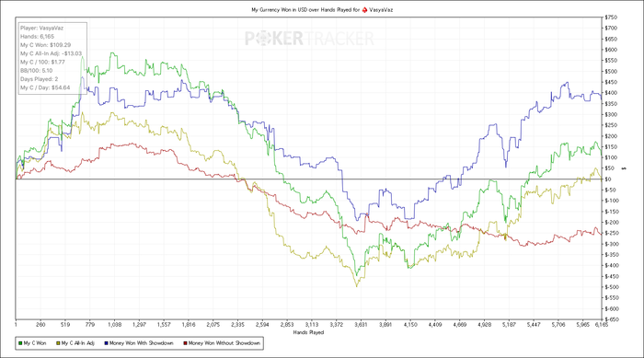The height and width of the screenshot is (358, 644).
Task: Click the 3,631 tick on the x-axis
Action: pos(361,325)
